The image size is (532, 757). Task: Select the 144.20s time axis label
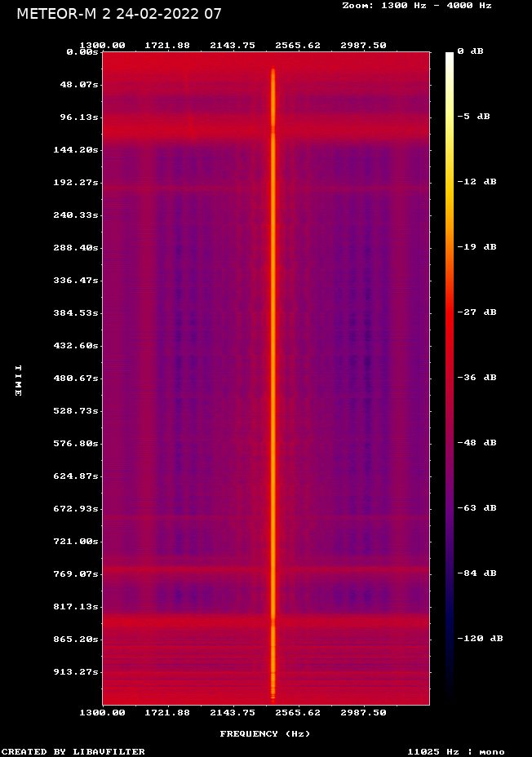[x=76, y=149]
